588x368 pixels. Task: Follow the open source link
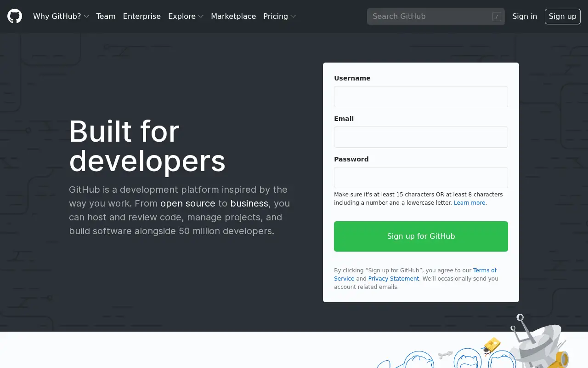tap(188, 203)
